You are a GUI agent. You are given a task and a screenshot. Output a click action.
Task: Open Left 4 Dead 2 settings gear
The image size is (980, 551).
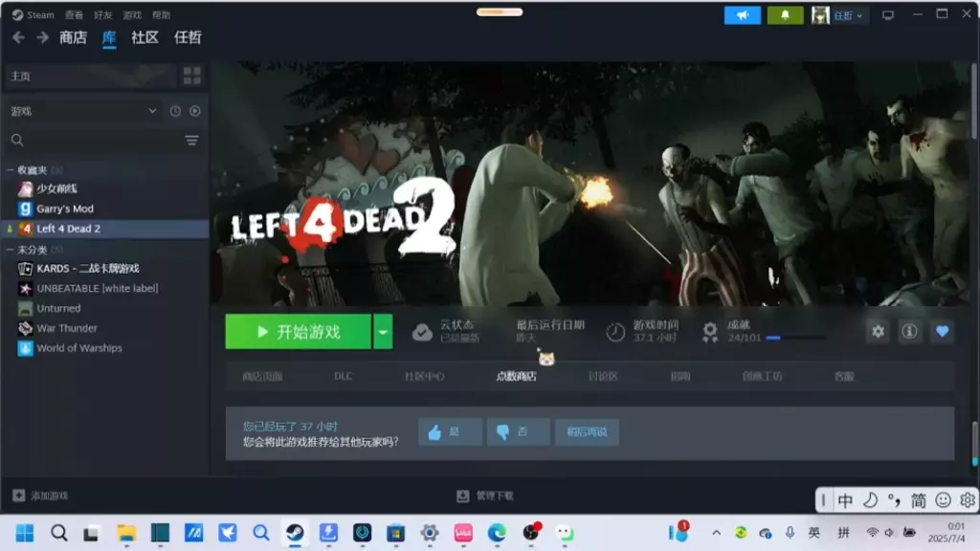pyautogui.click(x=878, y=331)
